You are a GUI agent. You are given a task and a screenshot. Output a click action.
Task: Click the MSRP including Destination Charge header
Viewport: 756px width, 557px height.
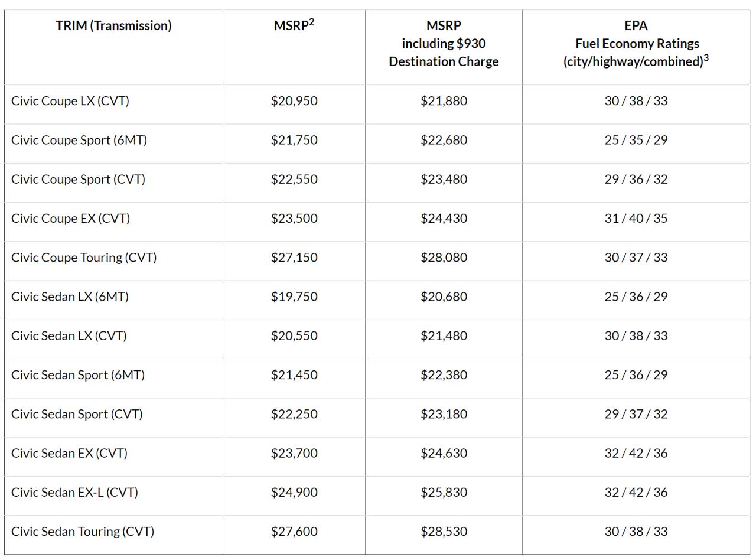(444, 44)
